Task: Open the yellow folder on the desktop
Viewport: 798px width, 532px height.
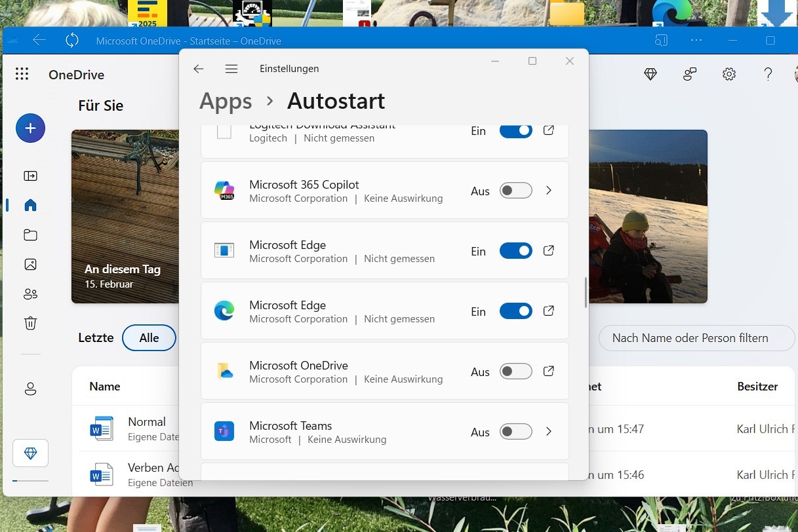Action: pos(567,13)
